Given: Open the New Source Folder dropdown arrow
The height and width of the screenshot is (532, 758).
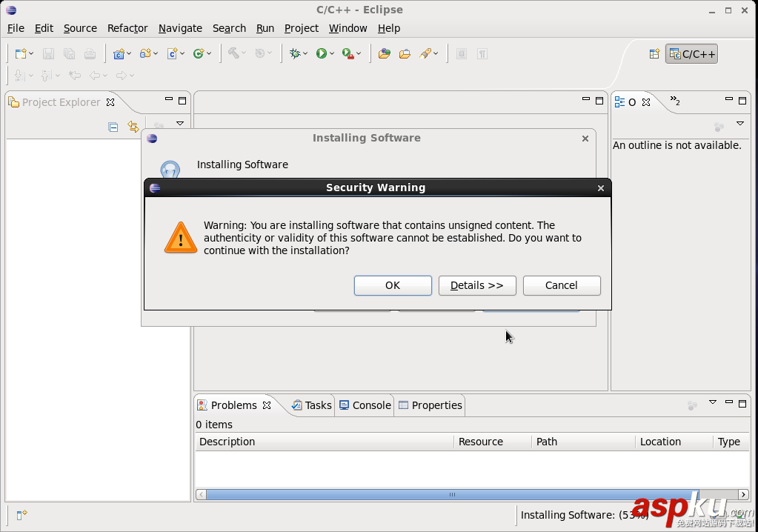Looking at the screenshot, I should pos(156,53).
